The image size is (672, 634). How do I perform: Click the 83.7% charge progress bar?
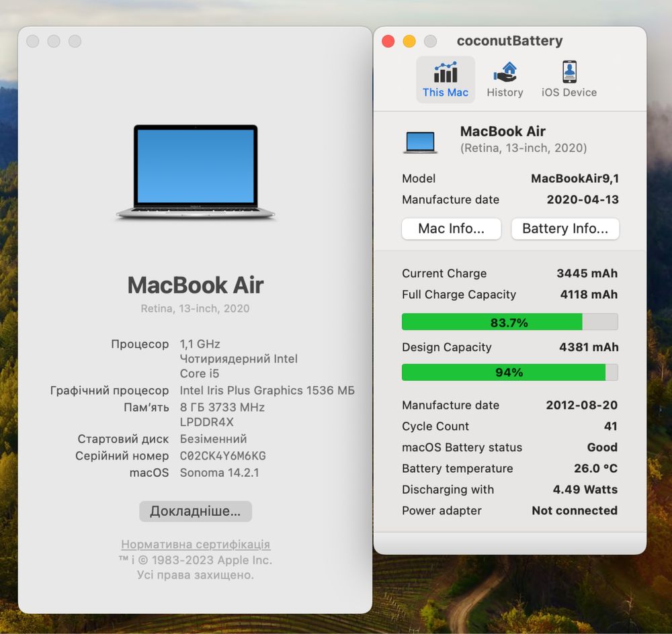[509, 322]
